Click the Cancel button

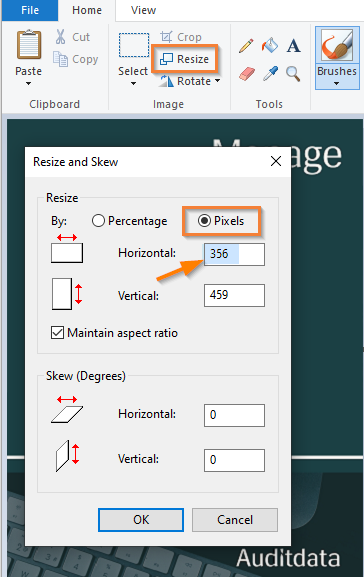click(235, 520)
